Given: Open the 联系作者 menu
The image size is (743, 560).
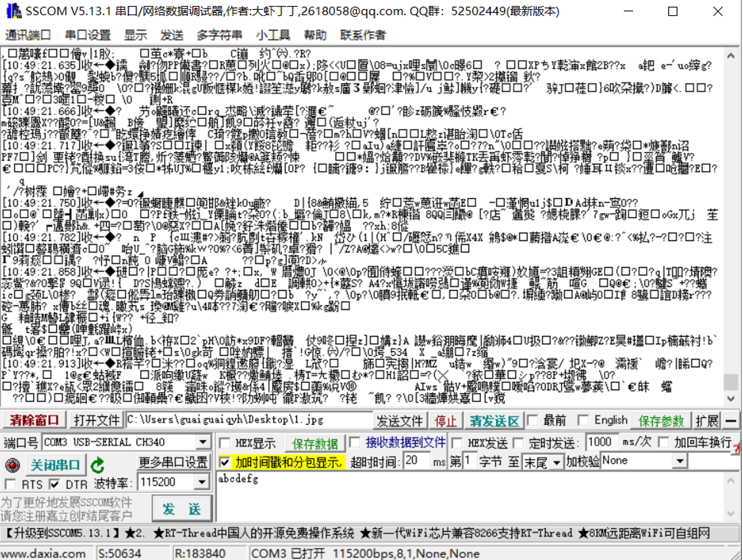Looking at the screenshot, I should point(363,34).
